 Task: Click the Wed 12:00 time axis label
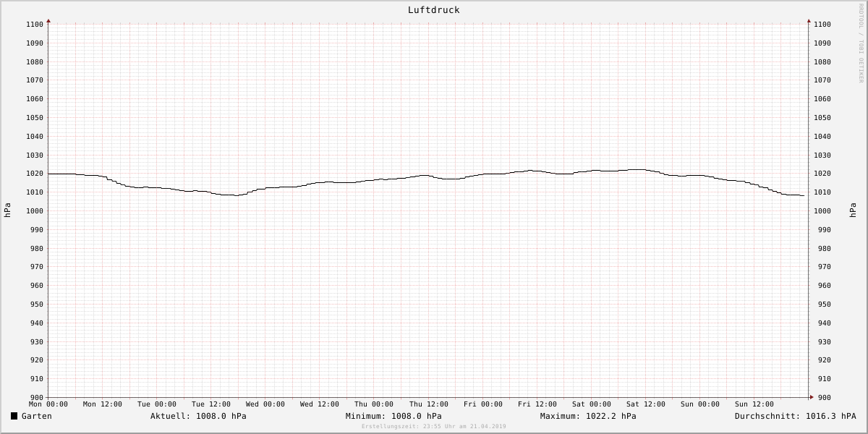pyautogui.click(x=320, y=404)
